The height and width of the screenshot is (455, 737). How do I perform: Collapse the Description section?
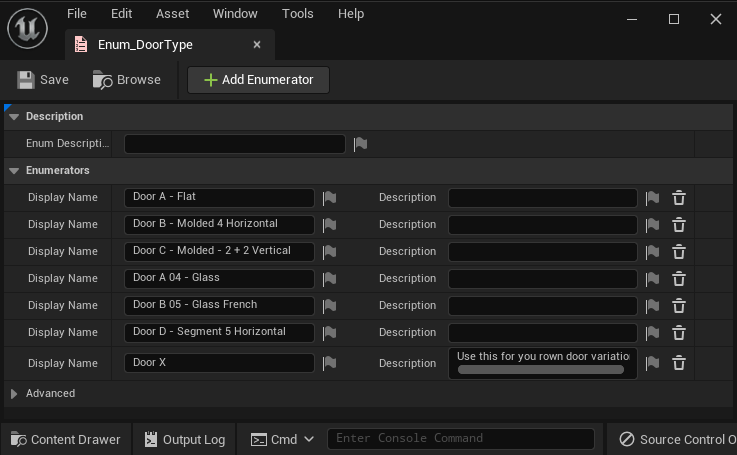pos(14,117)
